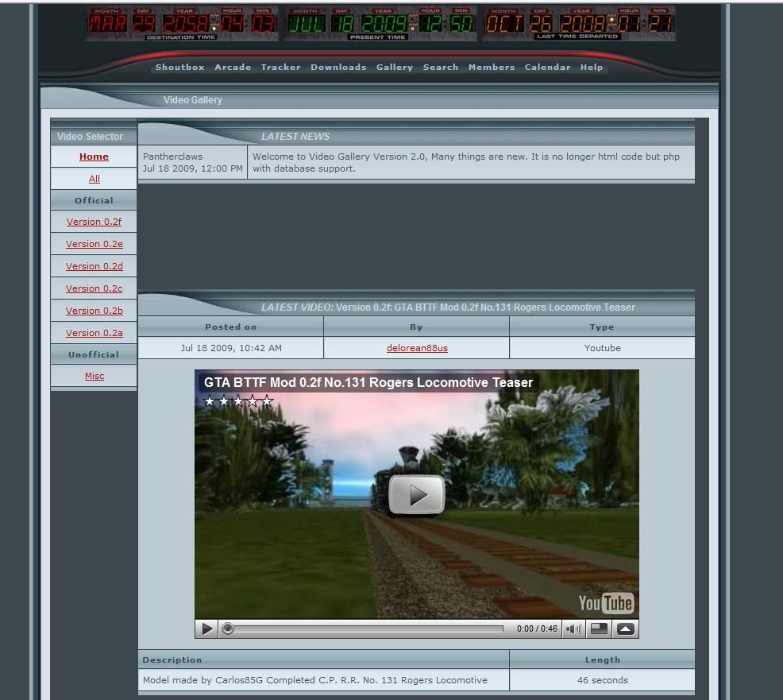
Task: Select the Version 0.2a link
Action: click(94, 333)
